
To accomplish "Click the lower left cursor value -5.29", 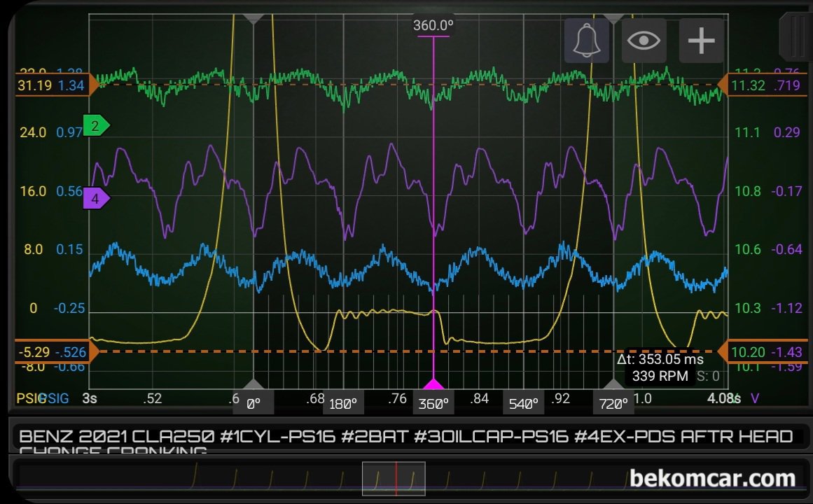I will (x=34, y=352).
